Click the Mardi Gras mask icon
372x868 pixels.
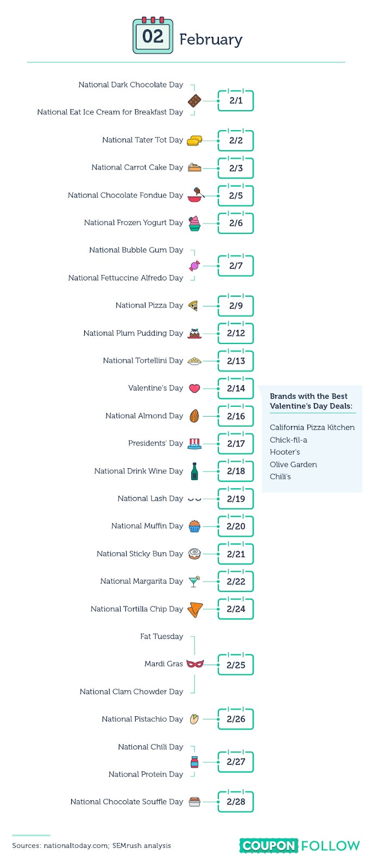pyautogui.click(x=195, y=663)
